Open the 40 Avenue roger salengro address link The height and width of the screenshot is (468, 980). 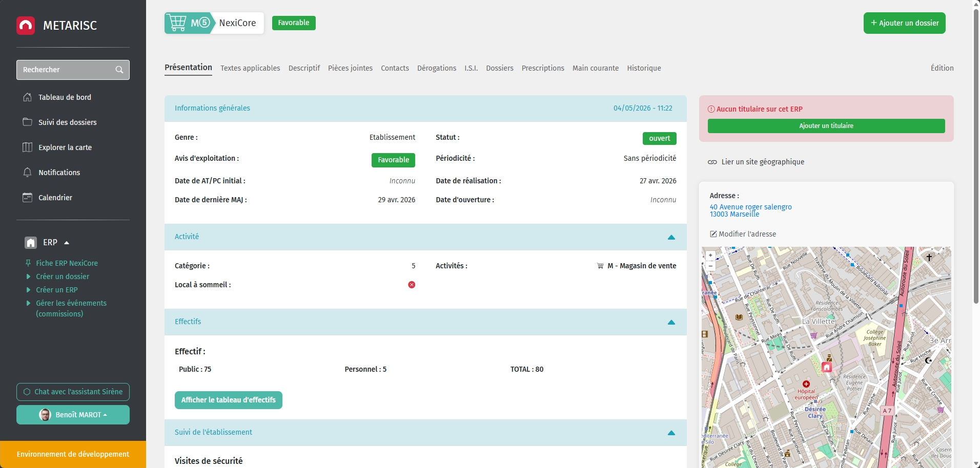pyautogui.click(x=750, y=210)
